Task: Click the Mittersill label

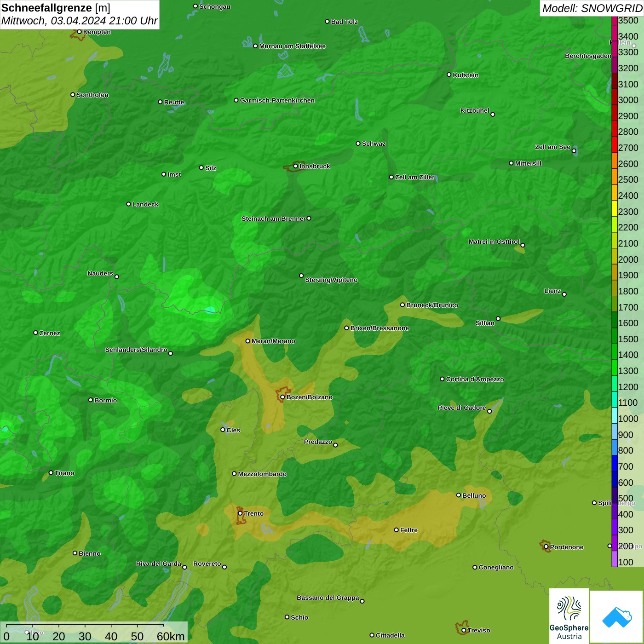Action: pyautogui.click(x=528, y=163)
